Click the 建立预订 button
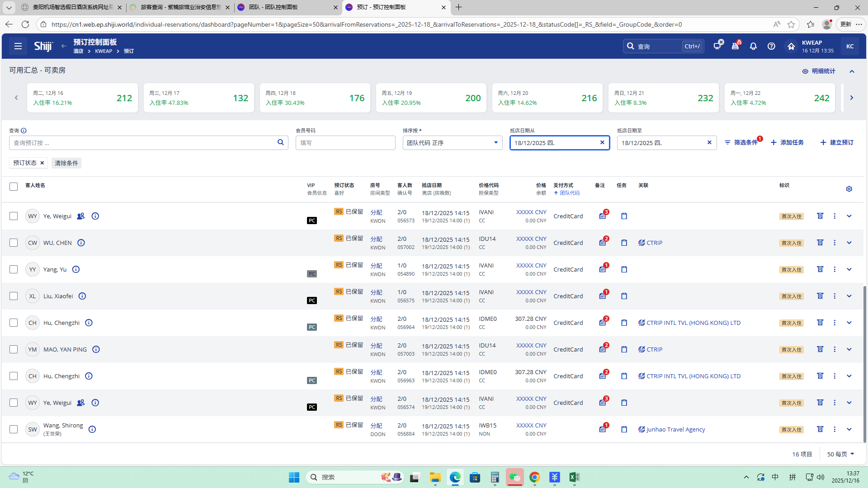This screenshot has height=488, width=868. tap(837, 142)
